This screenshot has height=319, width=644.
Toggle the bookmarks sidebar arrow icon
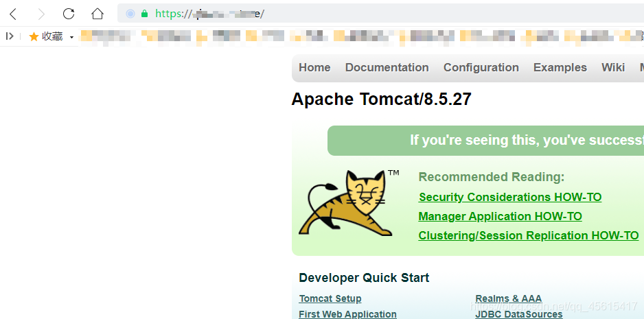point(10,36)
